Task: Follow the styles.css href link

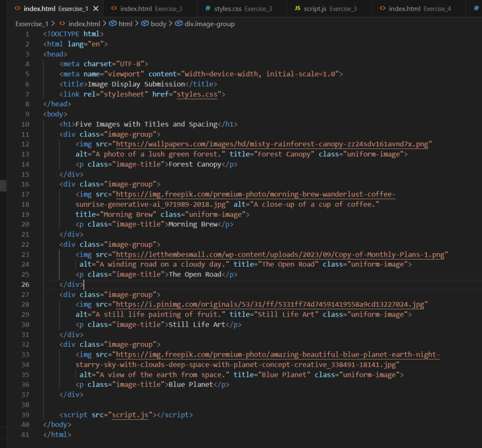Action: pyautogui.click(x=197, y=94)
